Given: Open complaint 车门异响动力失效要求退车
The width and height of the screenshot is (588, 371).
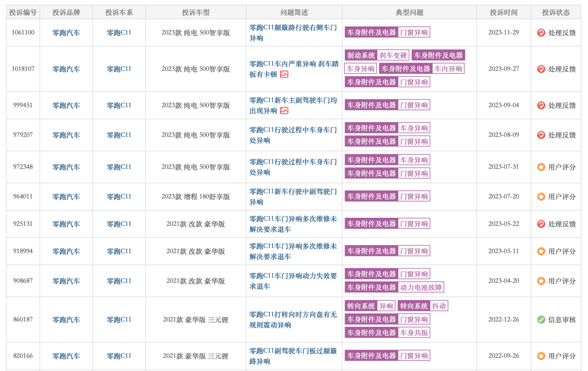Looking at the screenshot, I should 293,281.
